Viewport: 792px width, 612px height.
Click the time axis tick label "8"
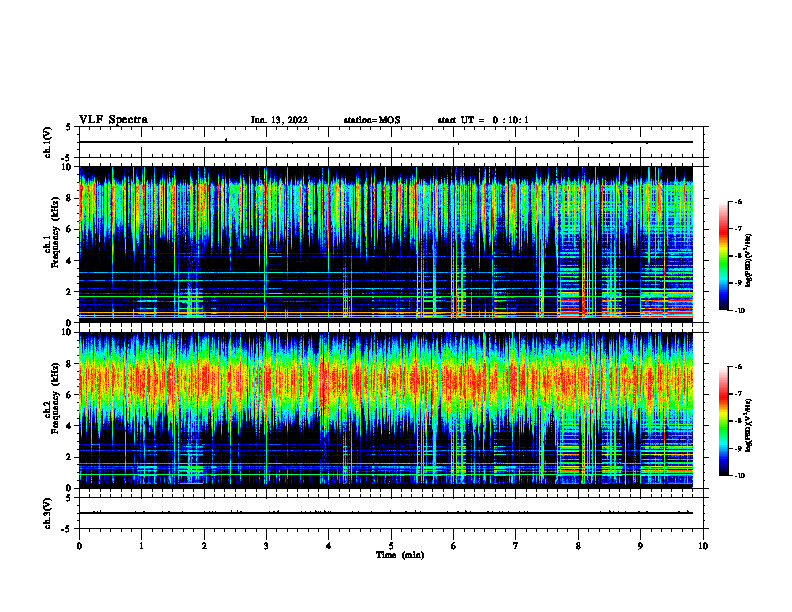[578, 546]
